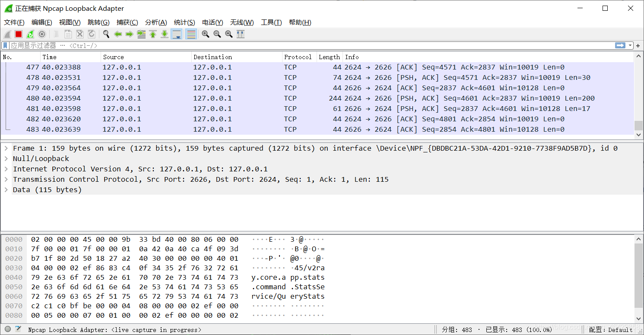Select packet 481 with Len=17
The height and width of the screenshot is (335, 644).
[x=317, y=109]
